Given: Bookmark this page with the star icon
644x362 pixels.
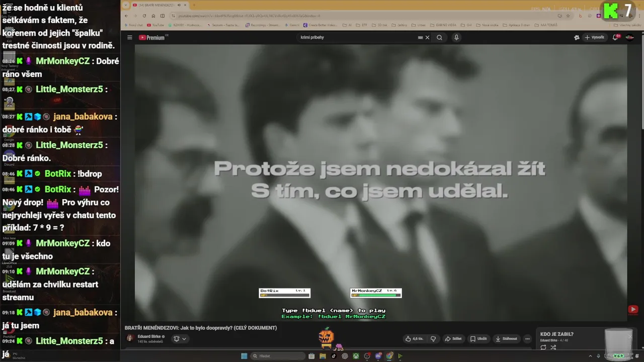Looking at the screenshot, I should point(569,16).
